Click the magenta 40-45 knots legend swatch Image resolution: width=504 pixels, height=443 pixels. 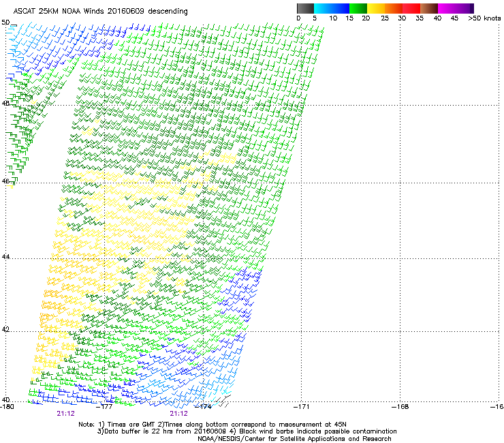[x=447, y=8]
